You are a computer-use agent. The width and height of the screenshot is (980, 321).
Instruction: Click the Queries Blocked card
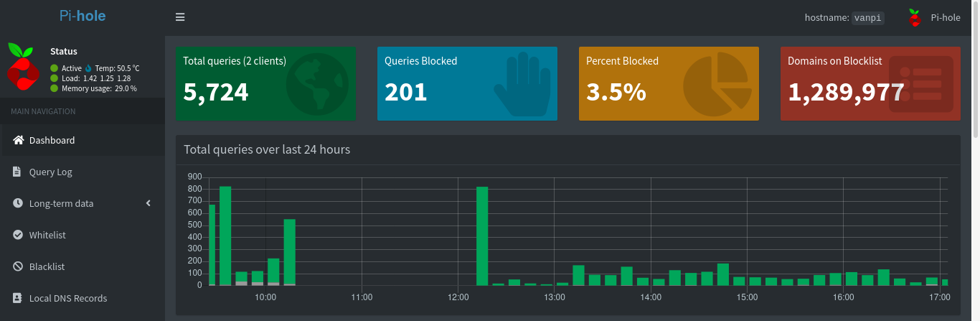tap(468, 83)
